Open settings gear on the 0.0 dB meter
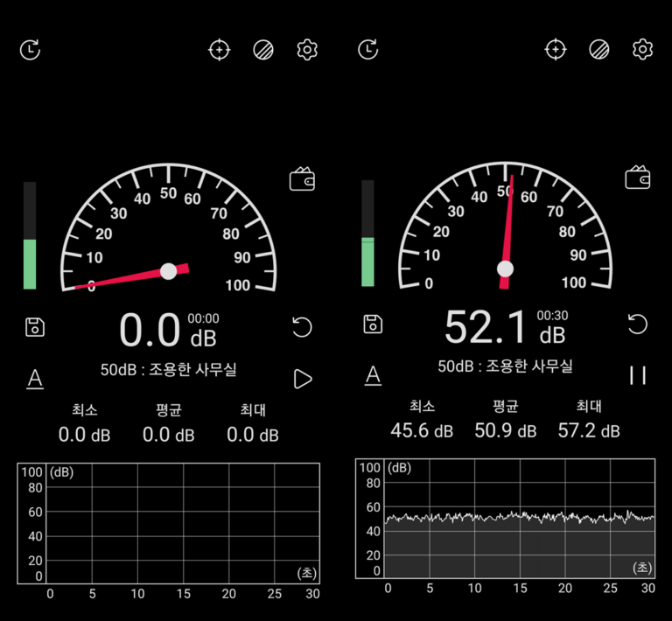This screenshot has width=672, height=621. (306, 49)
